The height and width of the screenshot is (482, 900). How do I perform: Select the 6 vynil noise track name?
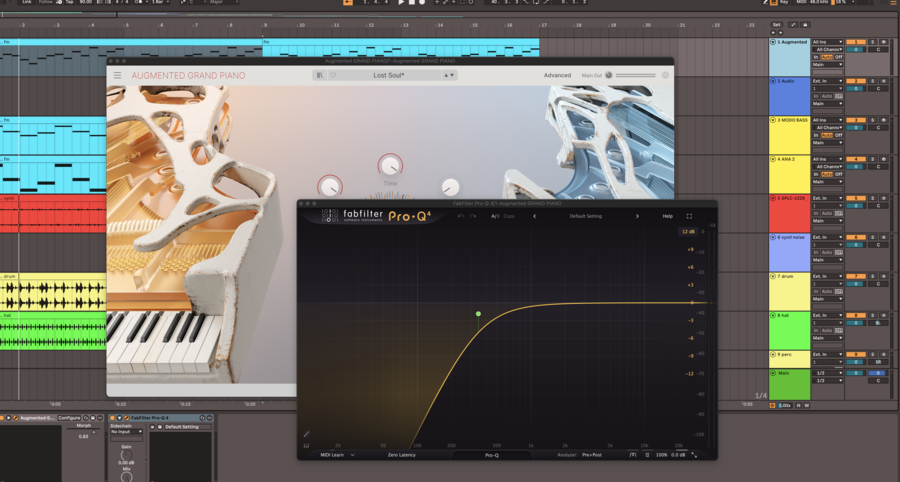(791, 238)
